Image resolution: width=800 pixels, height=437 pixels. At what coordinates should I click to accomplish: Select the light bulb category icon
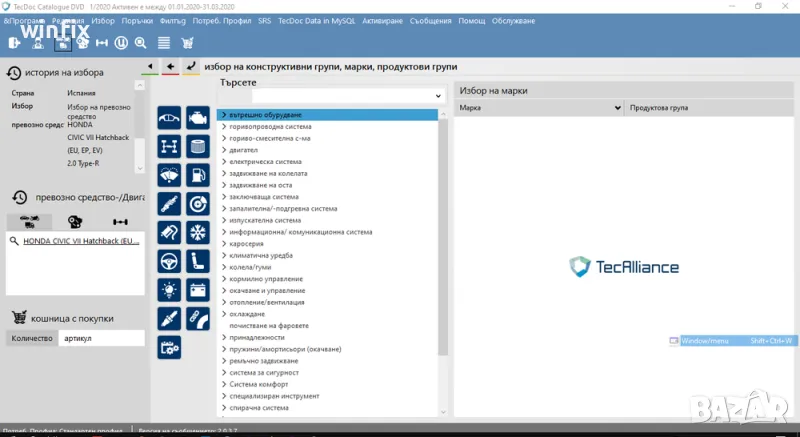click(x=169, y=290)
